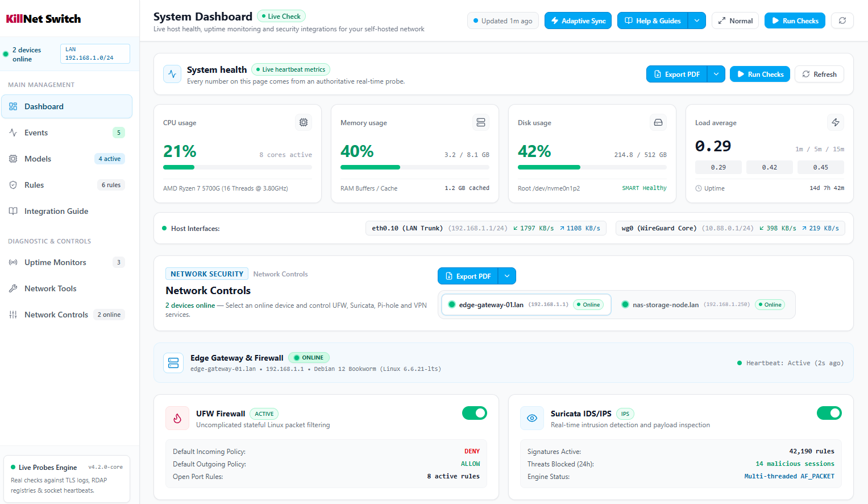
Task: Click the Uptime Monitors radio signal icon
Action: (x=13, y=262)
